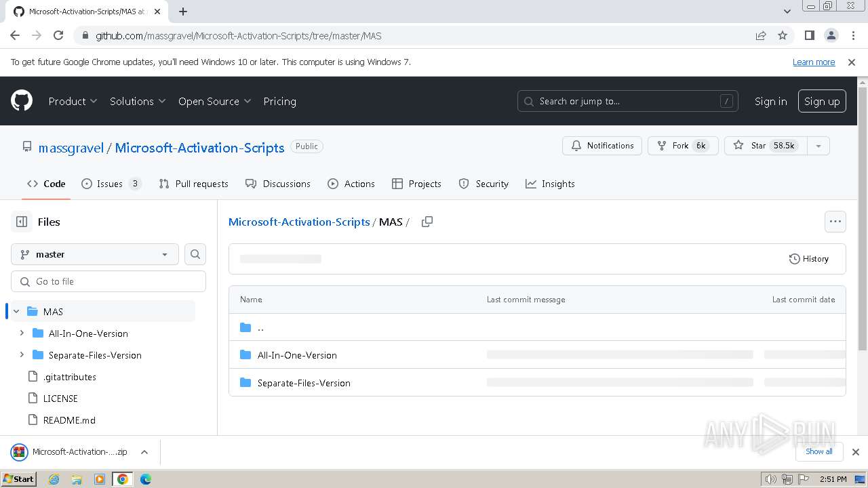Image resolution: width=868 pixels, height=488 pixels.
Task: Click Learn more about Chrome updates
Action: [x=814, y=62]
